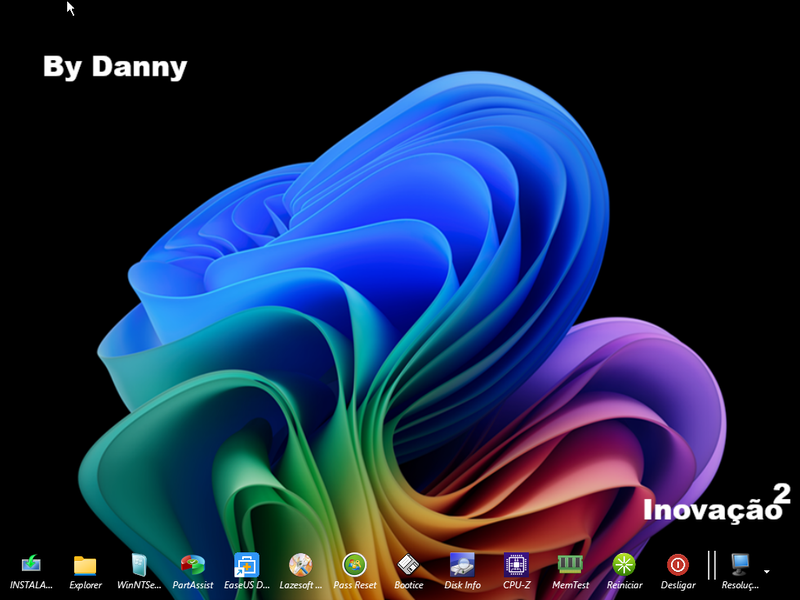
Task: Launch the Pass Reset utility
Action: (x=355, y=565)
